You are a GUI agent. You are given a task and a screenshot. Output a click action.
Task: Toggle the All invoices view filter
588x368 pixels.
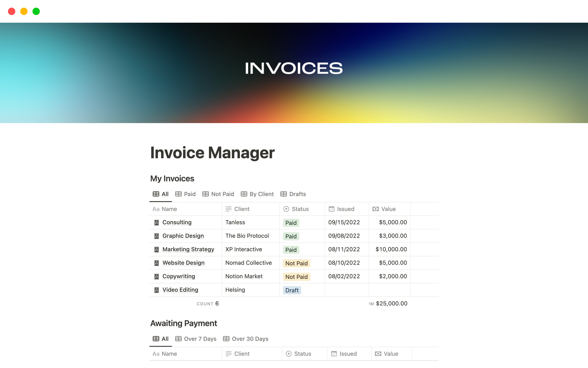click(x=161, y=194)
